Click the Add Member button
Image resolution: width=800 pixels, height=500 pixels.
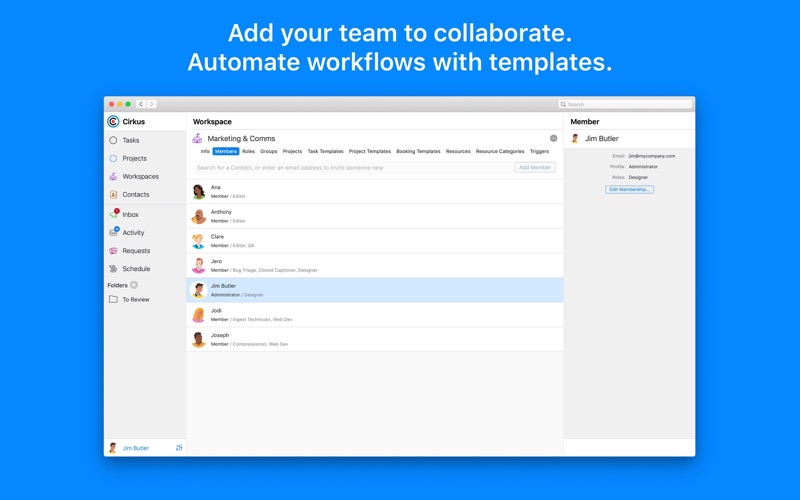coord(535,167)
